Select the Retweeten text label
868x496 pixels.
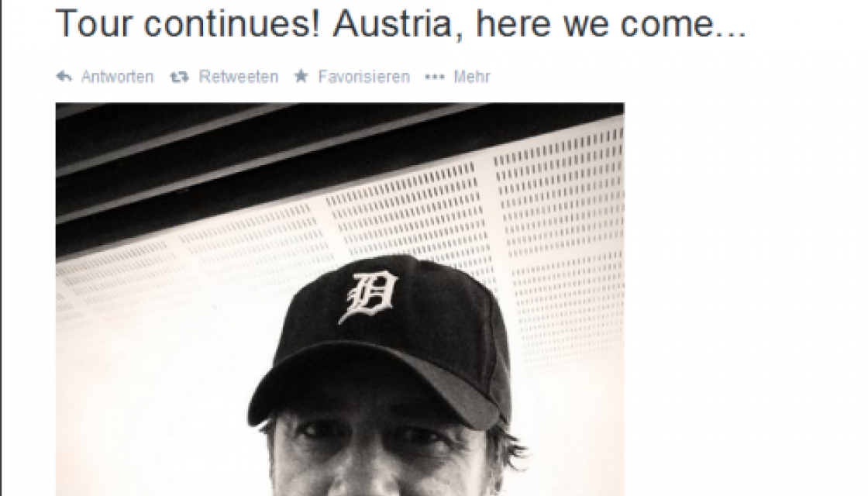[239, 77]
